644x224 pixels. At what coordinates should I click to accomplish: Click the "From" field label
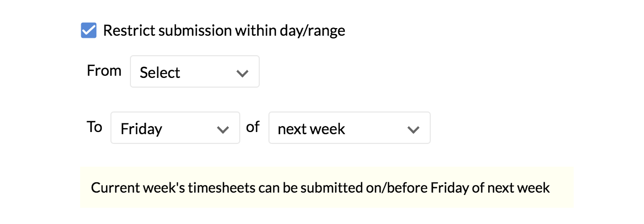tap(104, 71)
